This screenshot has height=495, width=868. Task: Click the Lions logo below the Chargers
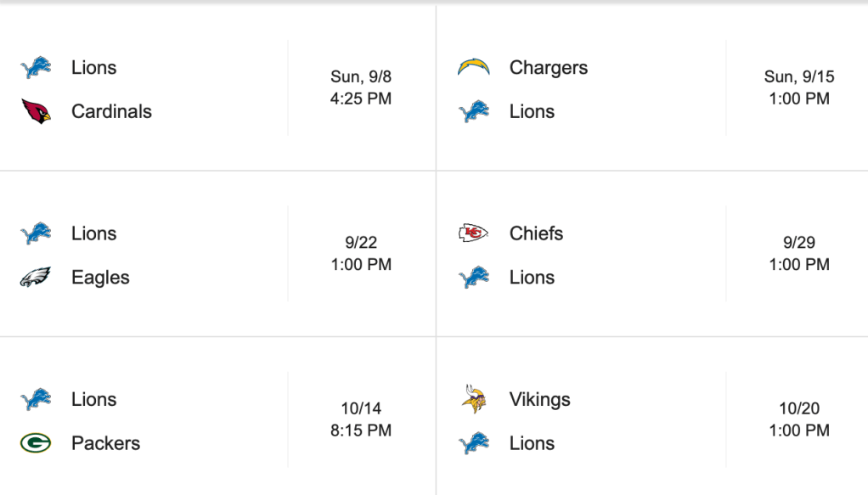tap(474, 111)
